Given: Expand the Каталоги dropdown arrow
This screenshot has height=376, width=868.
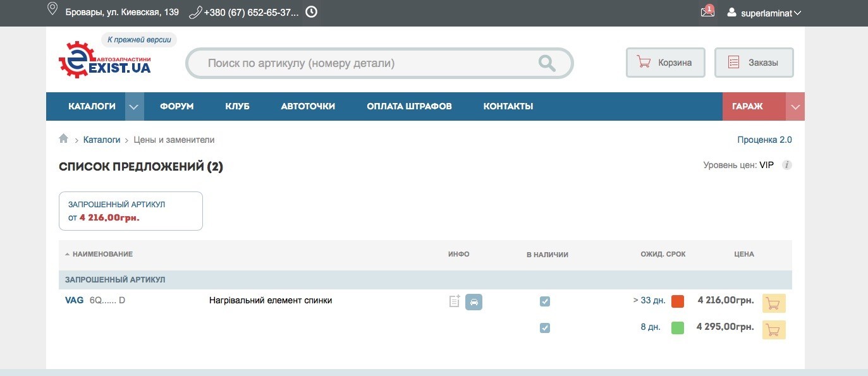Looking at the screenshot, I should coord(134,107).
